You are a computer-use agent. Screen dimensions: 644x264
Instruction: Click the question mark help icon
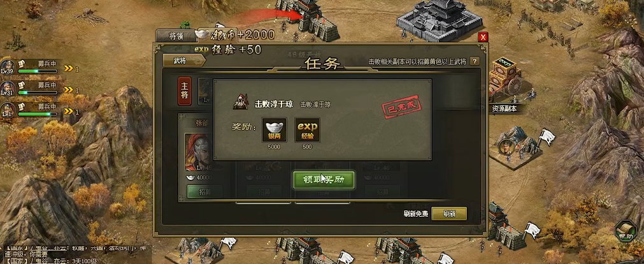coord(474,61)
